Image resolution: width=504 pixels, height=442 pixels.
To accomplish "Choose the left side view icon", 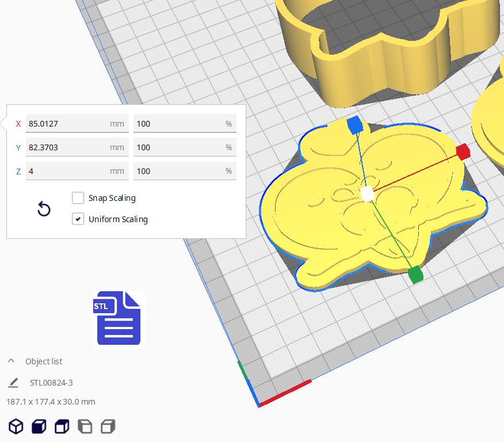I will [85, 426].
